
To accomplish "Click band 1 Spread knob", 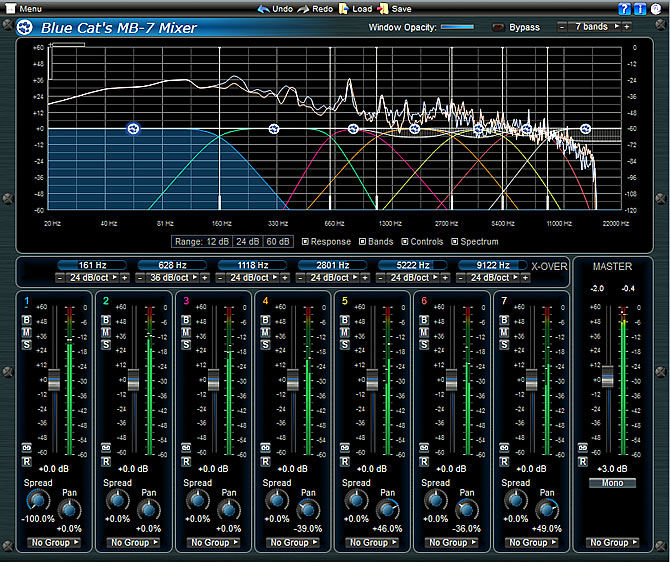I will [38, 500].
